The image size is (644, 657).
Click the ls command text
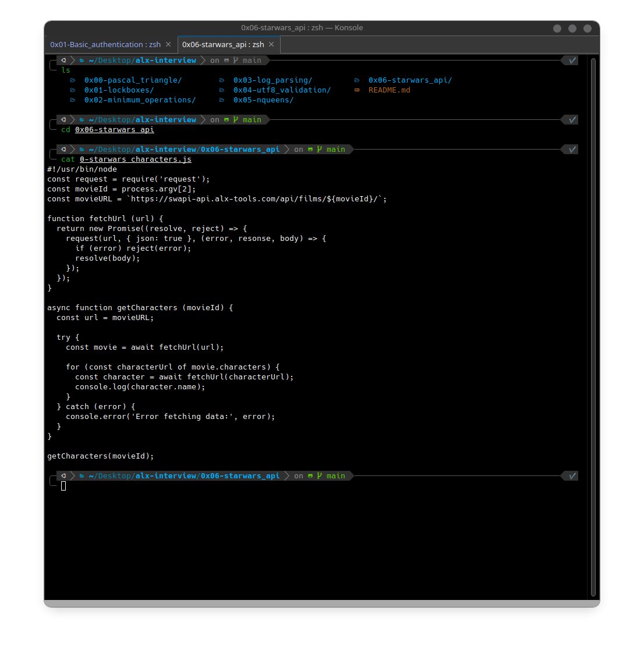[x=66, y=70]
